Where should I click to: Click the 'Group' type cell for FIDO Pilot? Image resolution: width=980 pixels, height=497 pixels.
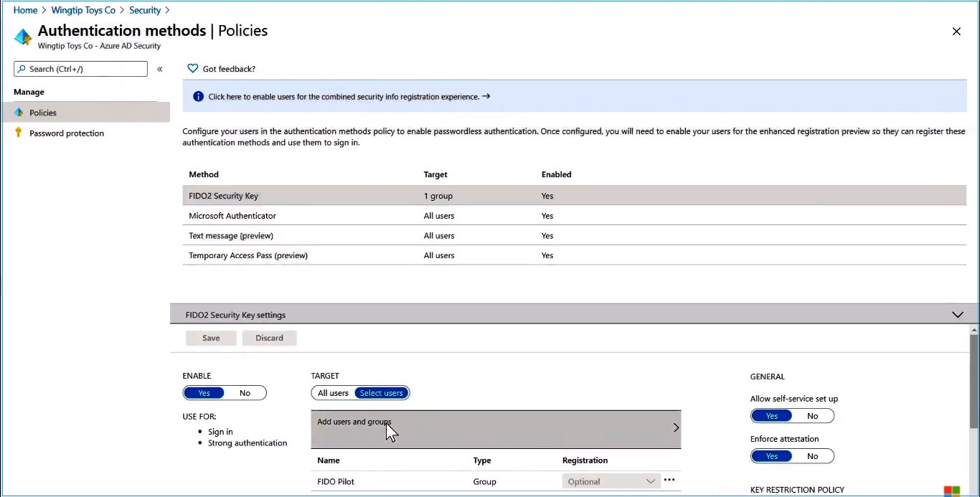[485, 481]
